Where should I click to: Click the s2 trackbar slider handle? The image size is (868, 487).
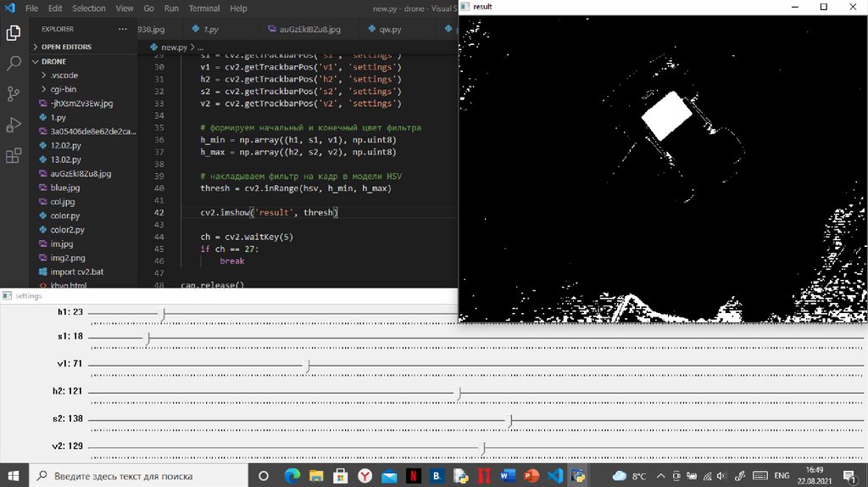click(x=510, y=420)
